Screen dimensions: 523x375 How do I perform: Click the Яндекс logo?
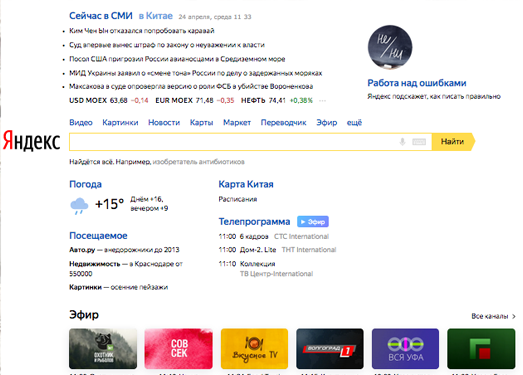(x=32, y=140)
